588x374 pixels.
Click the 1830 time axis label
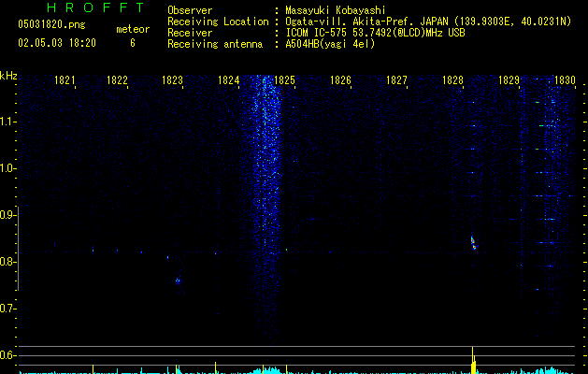click(x=565, y=80)
